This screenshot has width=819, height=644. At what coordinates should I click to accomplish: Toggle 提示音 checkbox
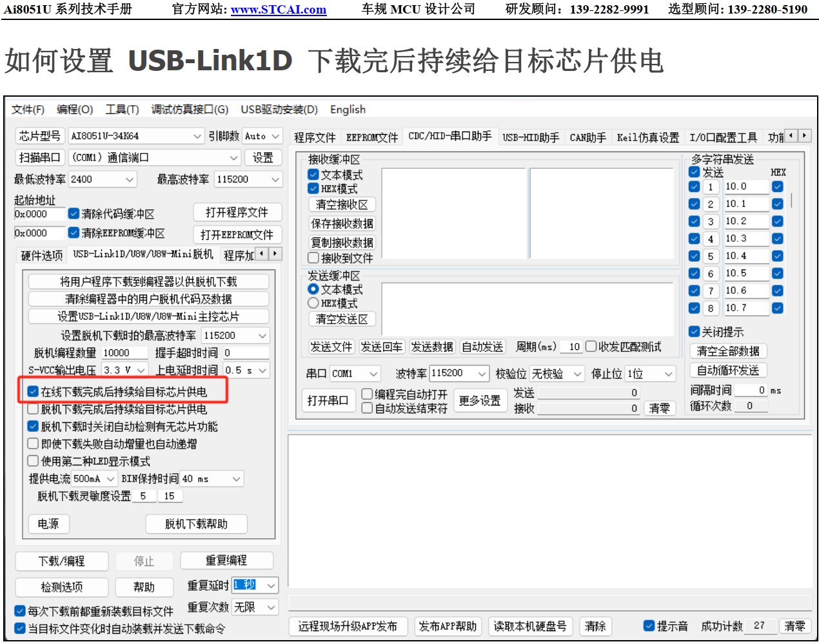(x=649, y=626)
